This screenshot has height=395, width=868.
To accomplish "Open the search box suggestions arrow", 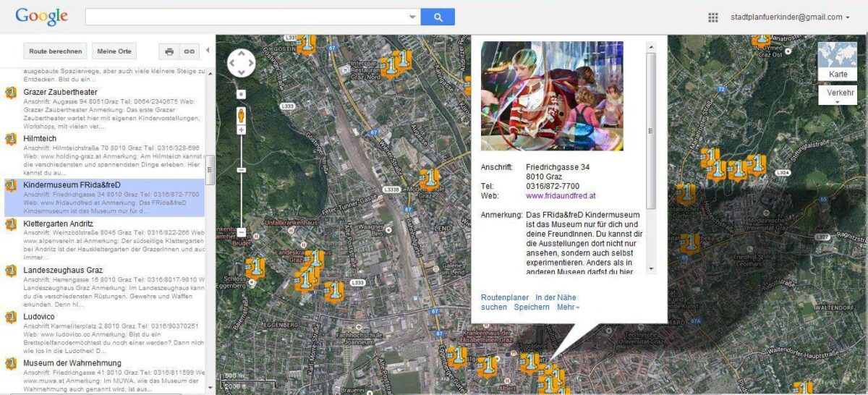I will point(412,17).
